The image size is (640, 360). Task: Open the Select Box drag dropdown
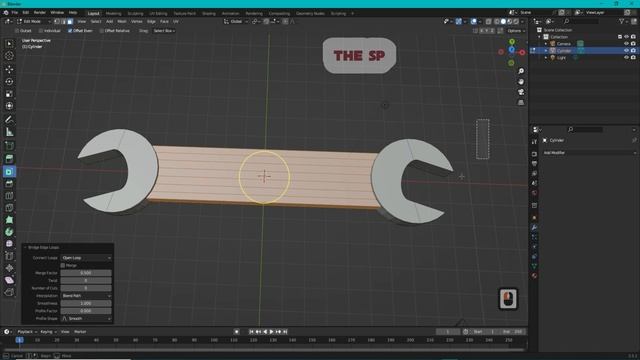tap(164, 31)
